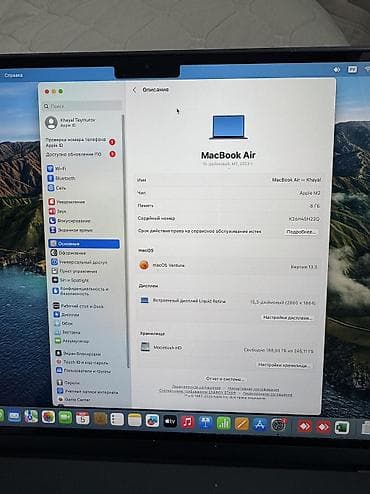Open Wi-Fi settings in the sidebar
The width and height of the screenshot is (370, 494).
coord(57,168)
